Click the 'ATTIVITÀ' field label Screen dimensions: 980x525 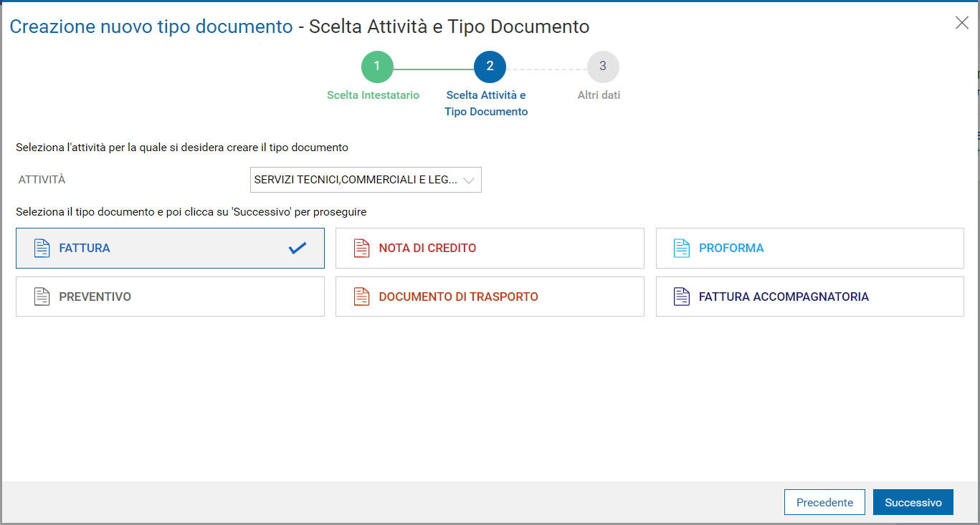click(x=42, y=180)
